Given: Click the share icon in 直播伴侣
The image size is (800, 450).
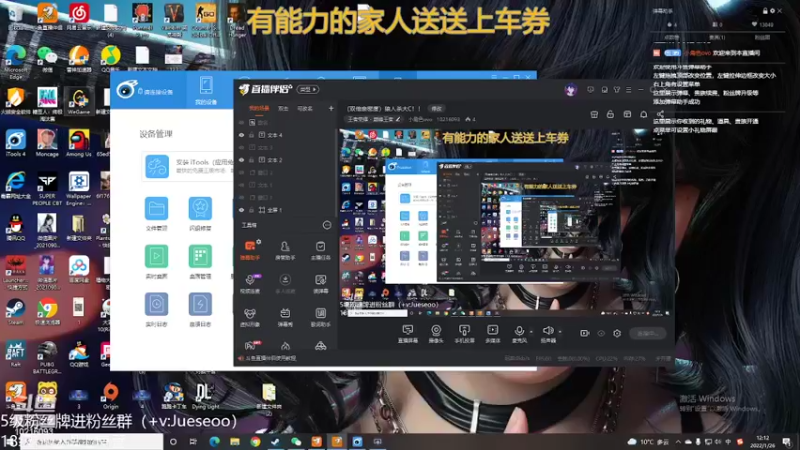Looking at the screenshot, I should coord(661,114).
